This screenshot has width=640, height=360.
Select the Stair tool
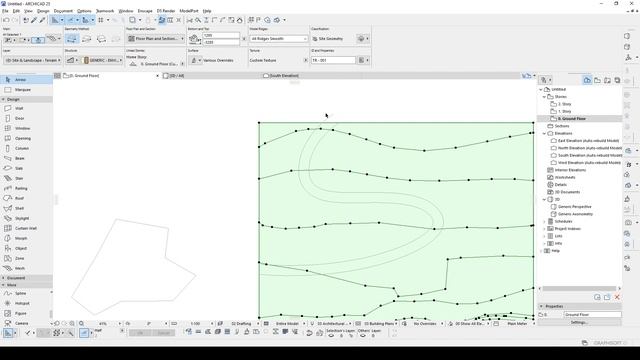click(x=26, y=178)
